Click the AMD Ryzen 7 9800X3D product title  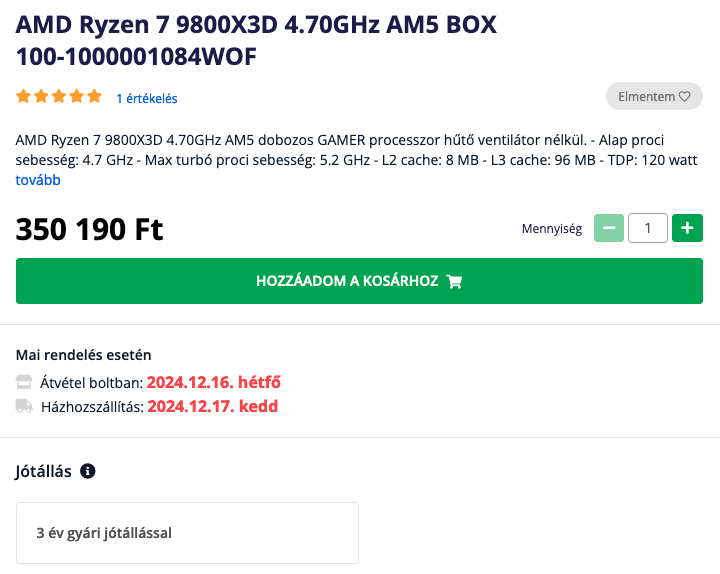[256, 40]
